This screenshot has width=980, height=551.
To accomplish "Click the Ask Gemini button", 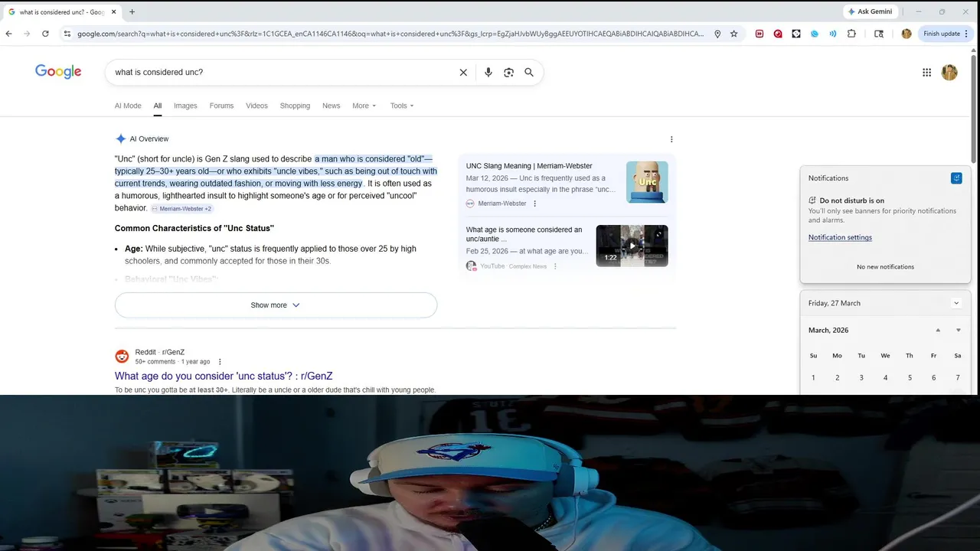I will [x=870, y=11].
